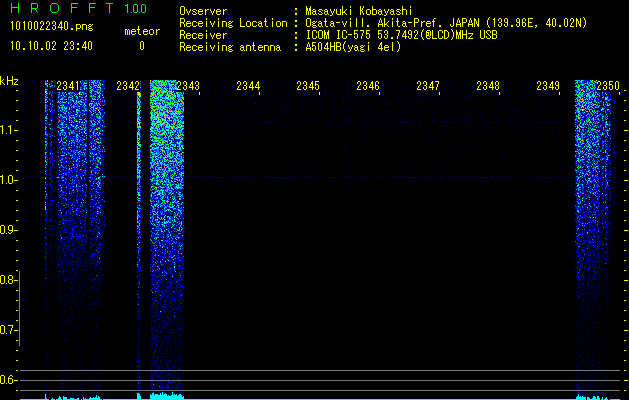
Task: Click the 2342 time marker
Action: coord(128,85)
